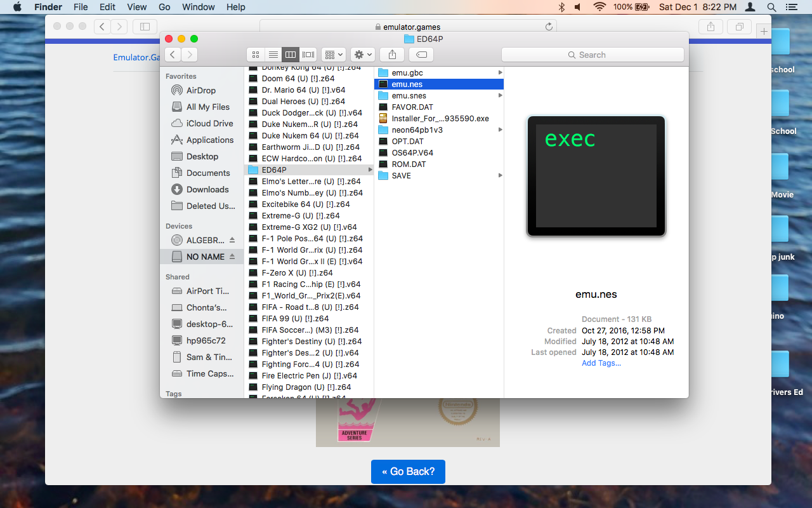
Task: Select the Installer_For exe file
Action: (x=439, y=119)
